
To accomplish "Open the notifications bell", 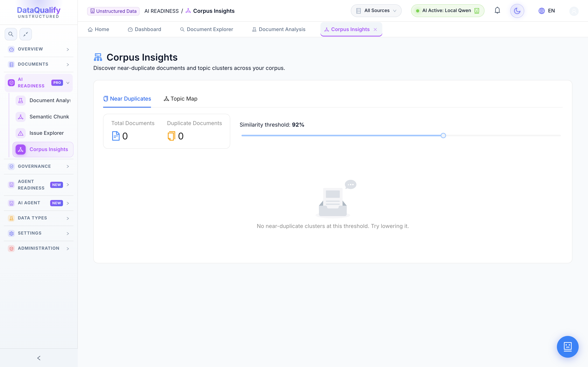I will click(497, 11).
